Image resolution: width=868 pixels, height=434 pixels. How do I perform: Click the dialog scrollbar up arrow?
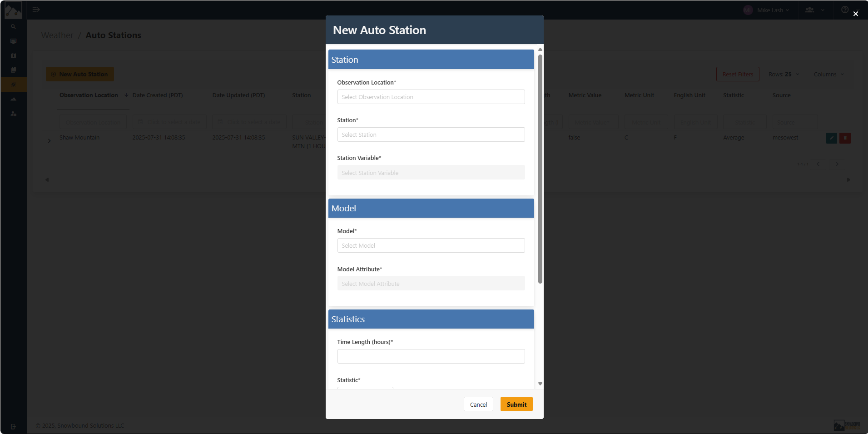point(540,49)
